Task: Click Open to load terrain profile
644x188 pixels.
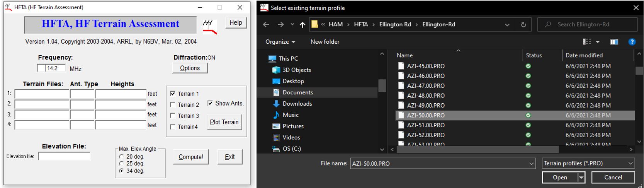Action: (x=560, y=178)
